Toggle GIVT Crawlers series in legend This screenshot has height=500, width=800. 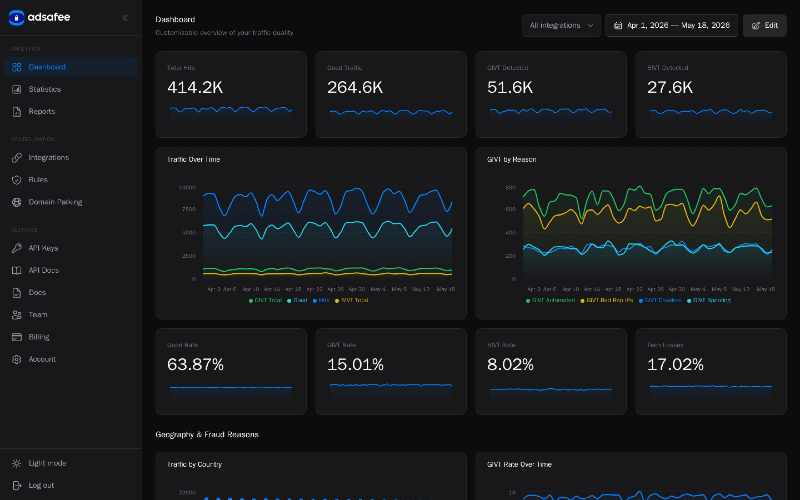[660, 301]
